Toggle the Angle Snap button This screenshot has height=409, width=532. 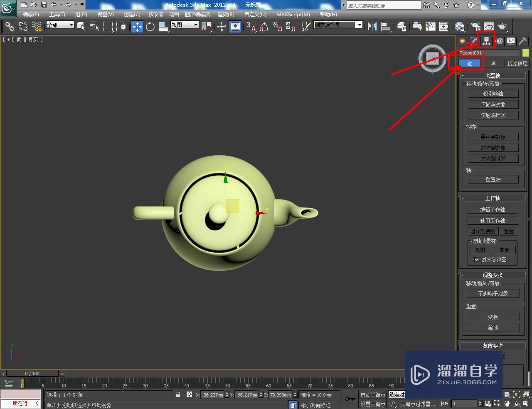[x=264, y=27]
